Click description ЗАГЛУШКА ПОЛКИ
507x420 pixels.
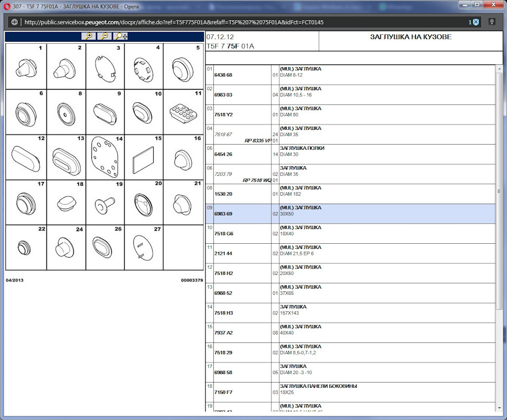point(302,148)
